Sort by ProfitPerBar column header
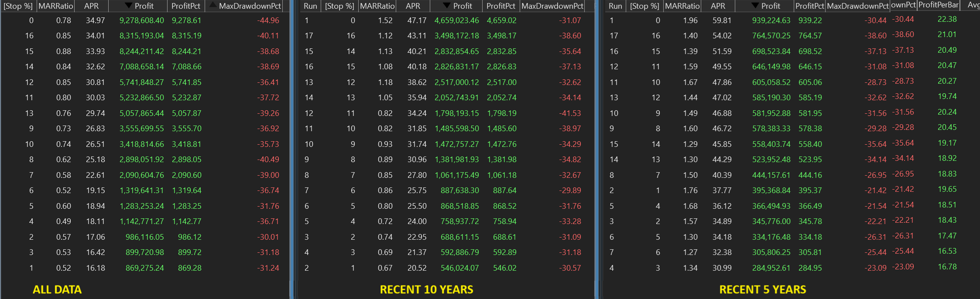The height and width of the screenshot is (299, 980). [939, 5]
